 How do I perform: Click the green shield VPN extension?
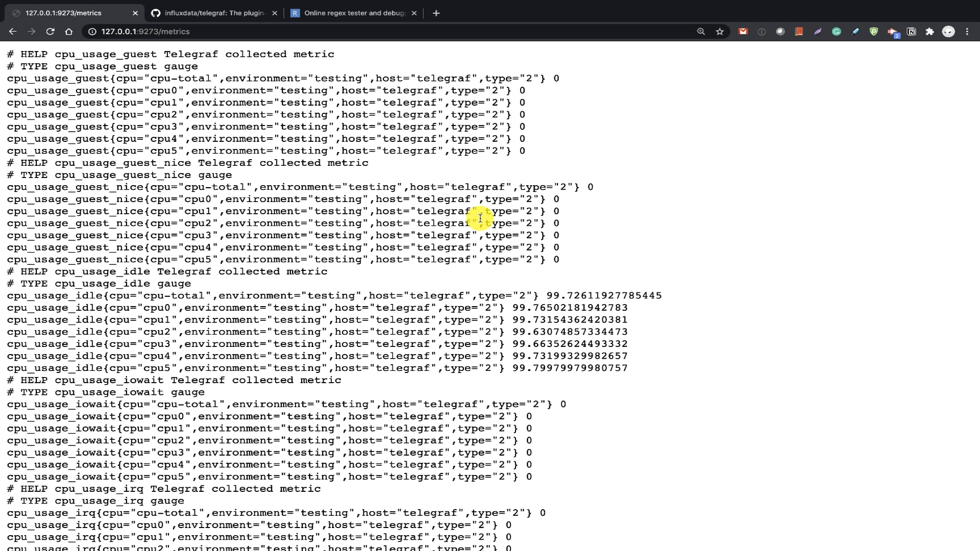(874, 32)
